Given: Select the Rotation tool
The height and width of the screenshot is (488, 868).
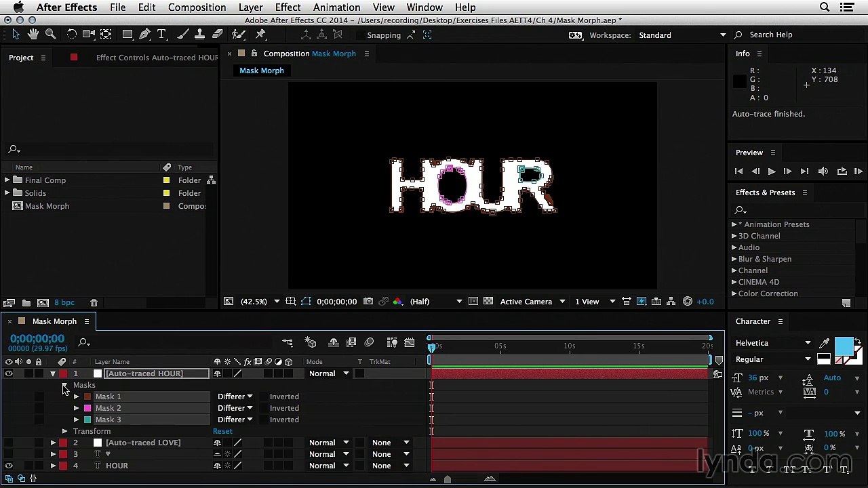Looking at the screenshot, I should [71, 35].
